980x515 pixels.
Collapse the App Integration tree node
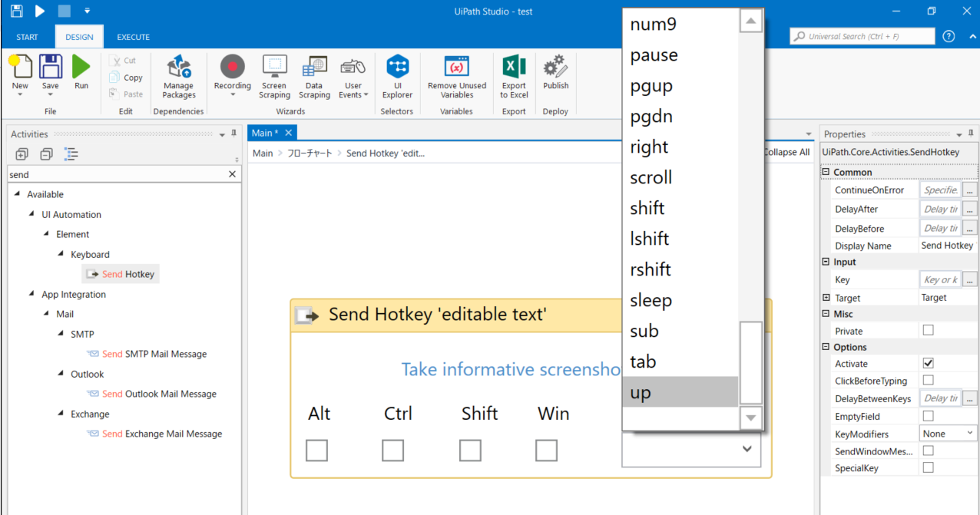pos(31,294)
